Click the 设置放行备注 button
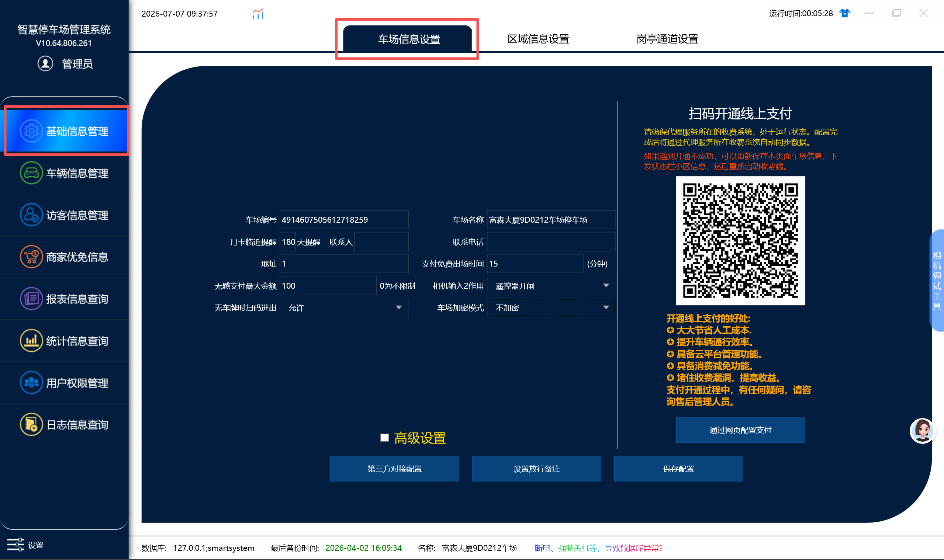 (537, 469)
